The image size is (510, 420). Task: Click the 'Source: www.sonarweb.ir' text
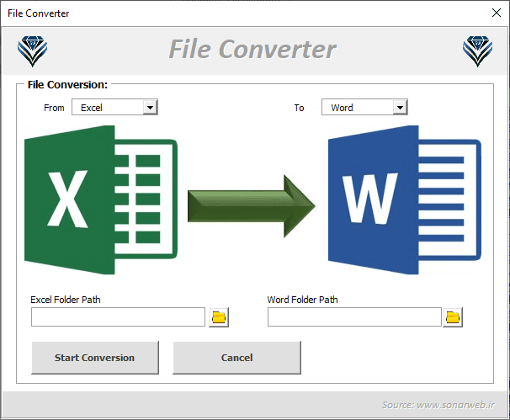(x=438, y=405)
